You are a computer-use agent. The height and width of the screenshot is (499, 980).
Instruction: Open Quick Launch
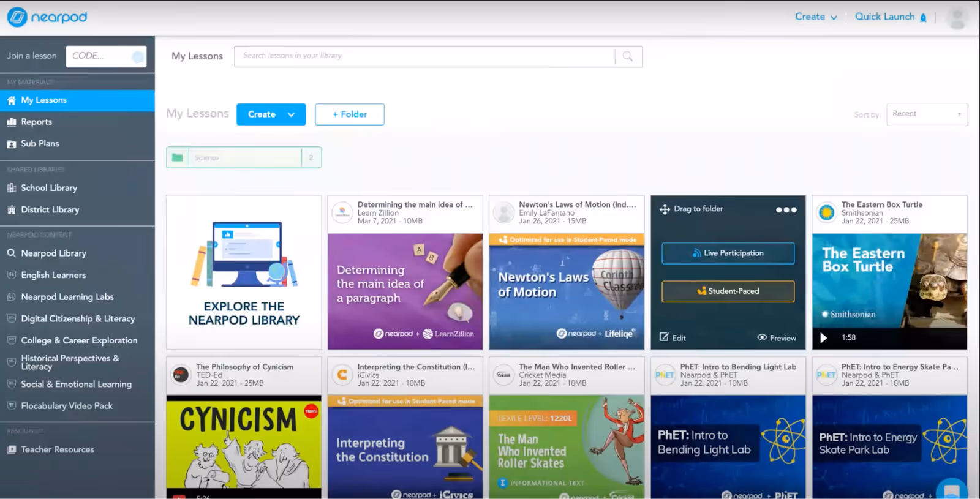[x=891, y=17]
